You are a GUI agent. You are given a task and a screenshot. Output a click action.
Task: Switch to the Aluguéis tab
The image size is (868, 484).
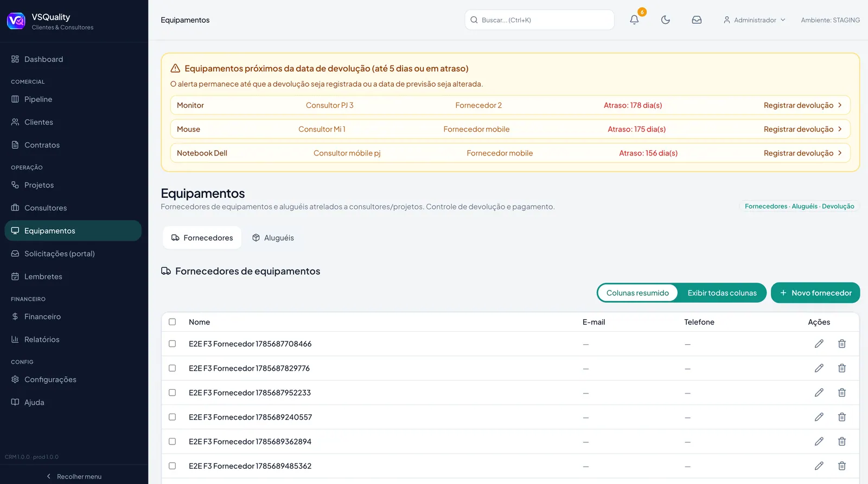pos(273,238)
